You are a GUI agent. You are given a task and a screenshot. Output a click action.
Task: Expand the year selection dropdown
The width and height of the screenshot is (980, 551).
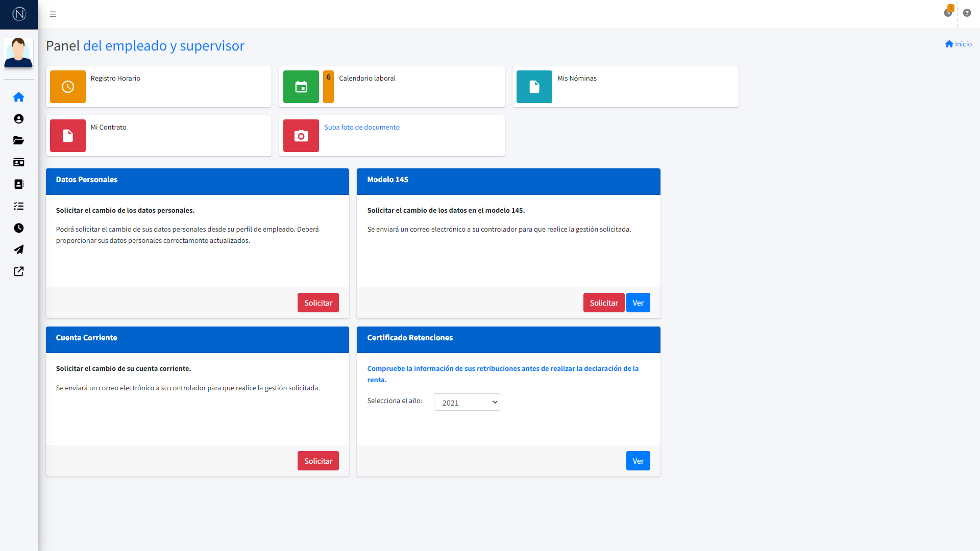pos(467,403)
